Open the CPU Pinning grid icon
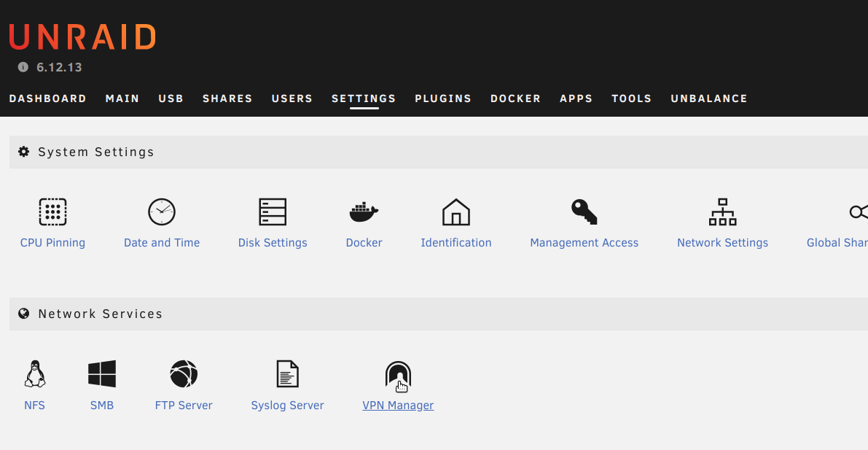The height and width of the screenshot is (450, 868). [x=52, y=212]
